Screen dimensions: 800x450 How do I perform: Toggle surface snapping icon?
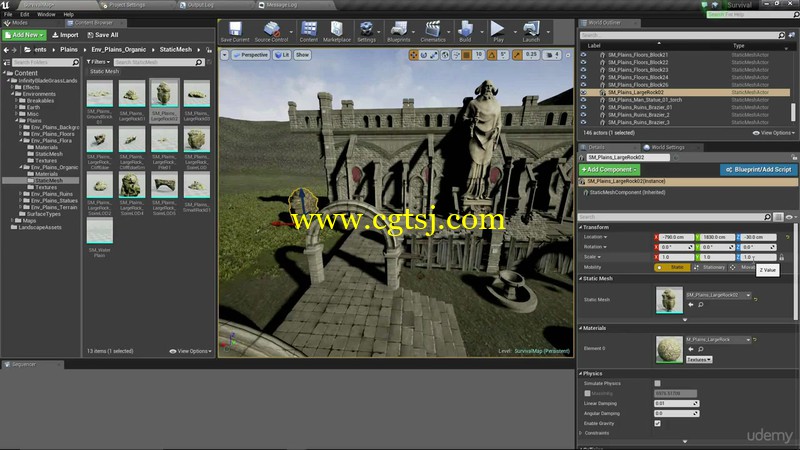pos(456,55)
